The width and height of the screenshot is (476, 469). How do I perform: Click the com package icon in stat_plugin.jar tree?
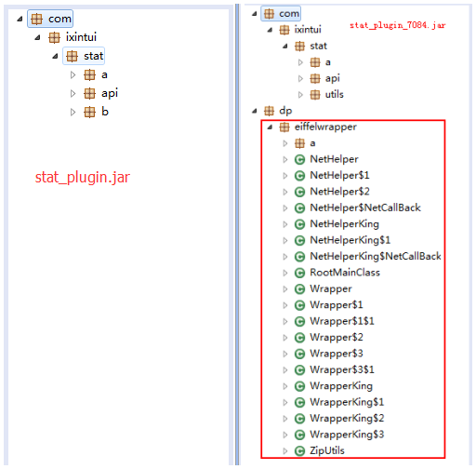click(x=36, y=19)
